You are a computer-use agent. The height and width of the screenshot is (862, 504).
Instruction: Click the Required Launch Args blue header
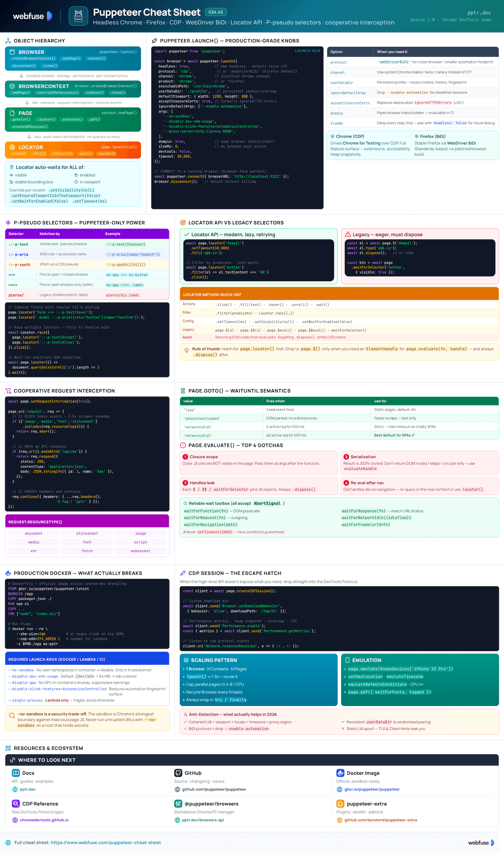click(87, 659)
